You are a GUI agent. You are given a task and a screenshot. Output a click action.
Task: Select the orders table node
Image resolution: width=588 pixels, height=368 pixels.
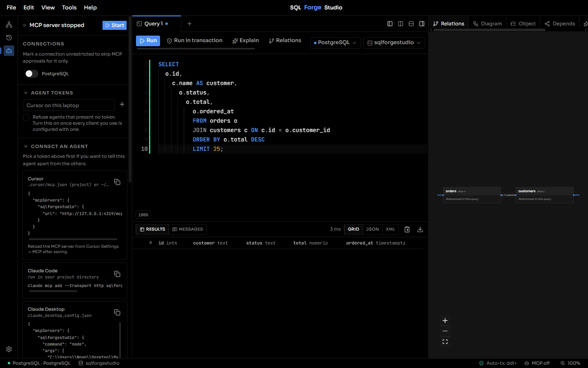tap(472, 195)
